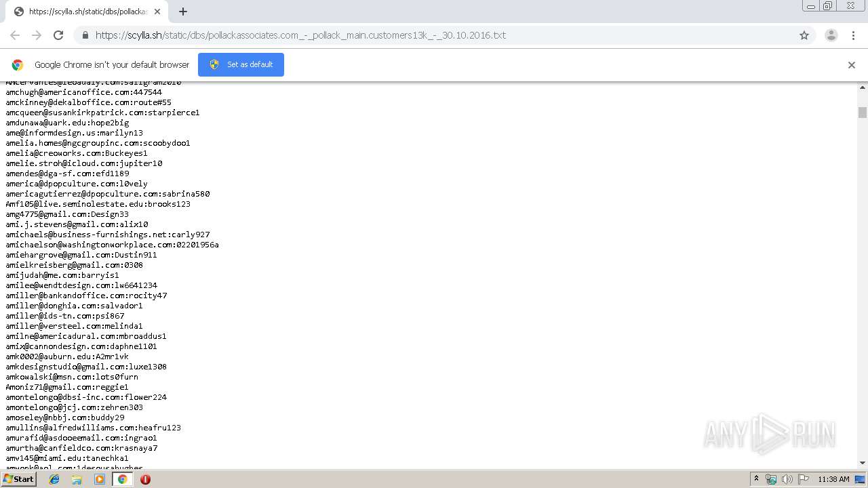Image resolution: width=868 pixels, height=488 pixels.
Task: View site information via the lock icon
Action: click(85, 35)
